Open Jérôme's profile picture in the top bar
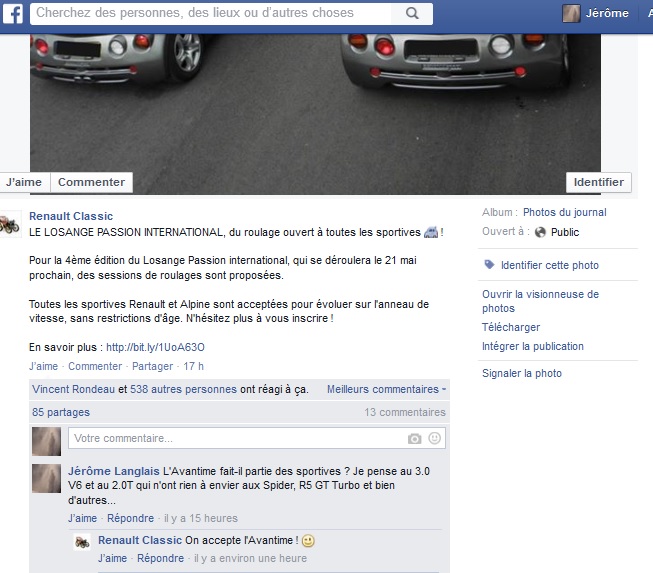This screenshot has width=653, height=573. (571, 14)
